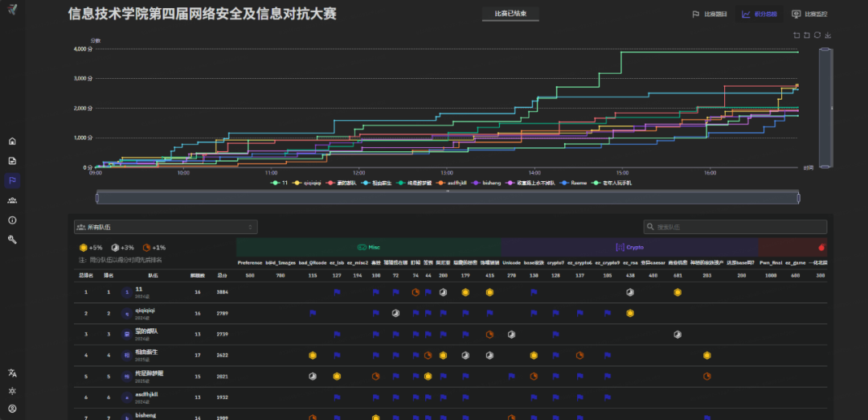Click the 搜索队伍 search team field
The image size is (868, 420).
(735, 228)
